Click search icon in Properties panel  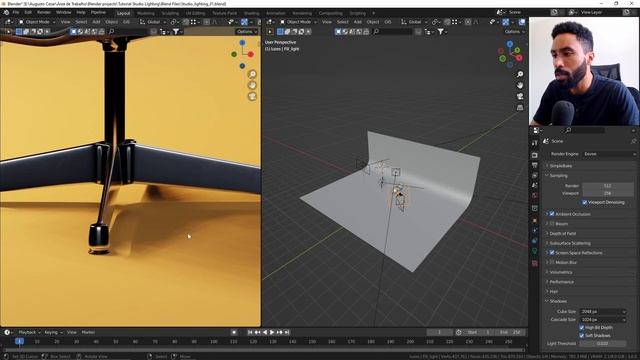click(568, 130)
